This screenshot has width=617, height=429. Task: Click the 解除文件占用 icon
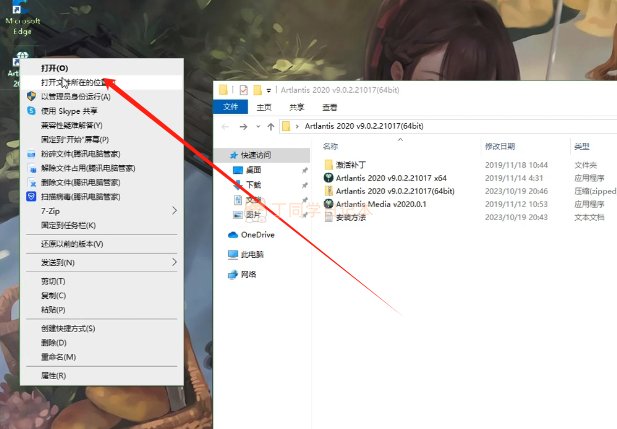(x=32, y=168)
